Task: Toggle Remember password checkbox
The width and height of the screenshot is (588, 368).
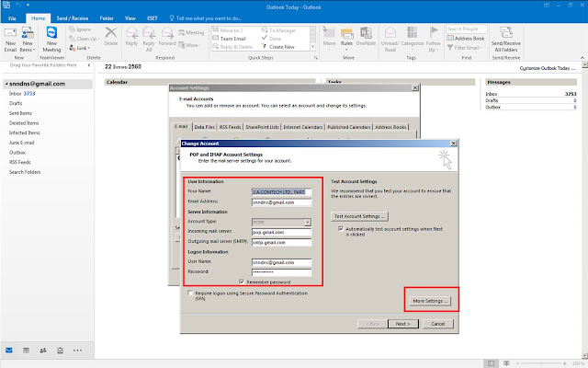Action: (x=242, y=282)
